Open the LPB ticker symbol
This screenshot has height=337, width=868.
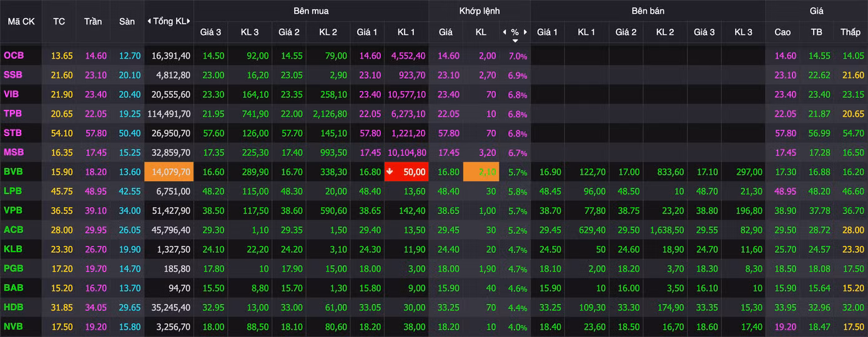pyautogui.click(x=12, y=191)
